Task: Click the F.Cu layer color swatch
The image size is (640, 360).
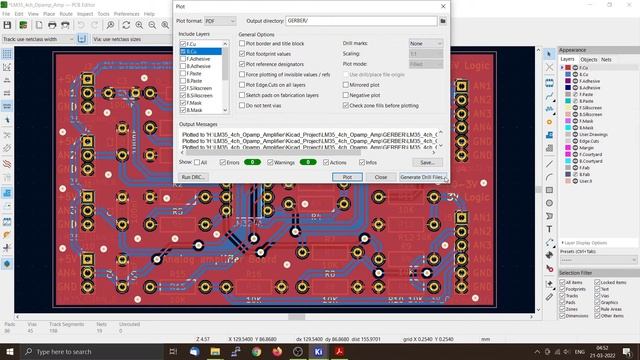Action: 568,68
